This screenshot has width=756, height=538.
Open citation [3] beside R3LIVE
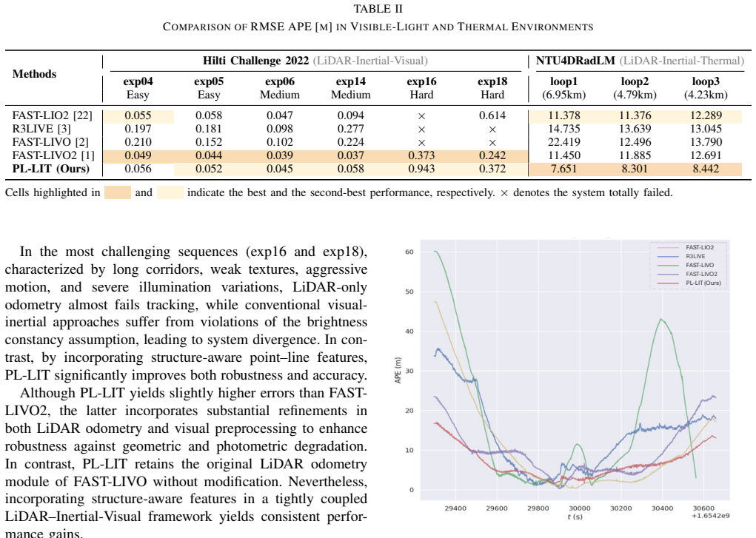tap(64, 130)
